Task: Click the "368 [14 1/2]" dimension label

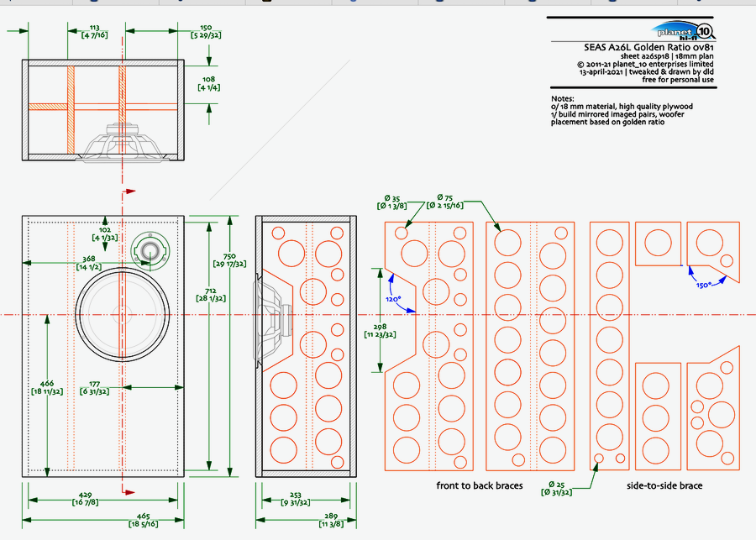Action: click(x=89, y=263)
